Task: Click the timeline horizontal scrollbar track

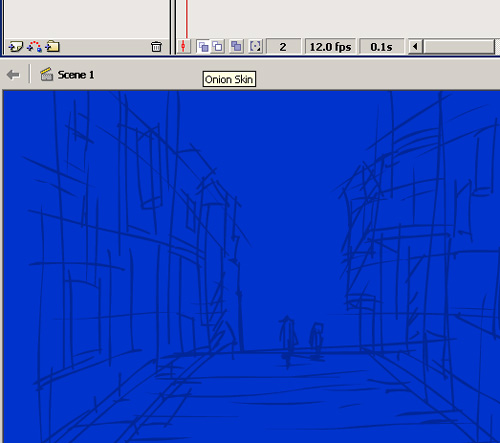Action: point(459,46)
